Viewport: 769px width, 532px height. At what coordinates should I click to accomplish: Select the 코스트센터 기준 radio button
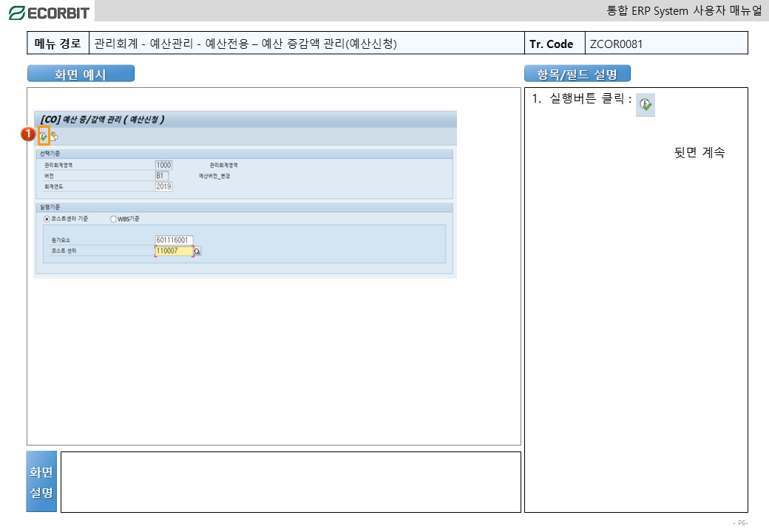click(47, 219)
